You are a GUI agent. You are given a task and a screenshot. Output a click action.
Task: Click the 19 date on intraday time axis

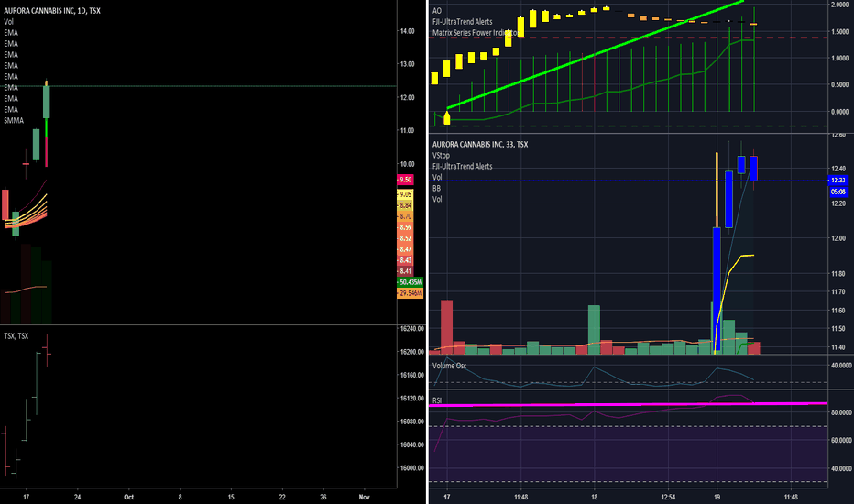pyautogui.click(x=717, y=497)
